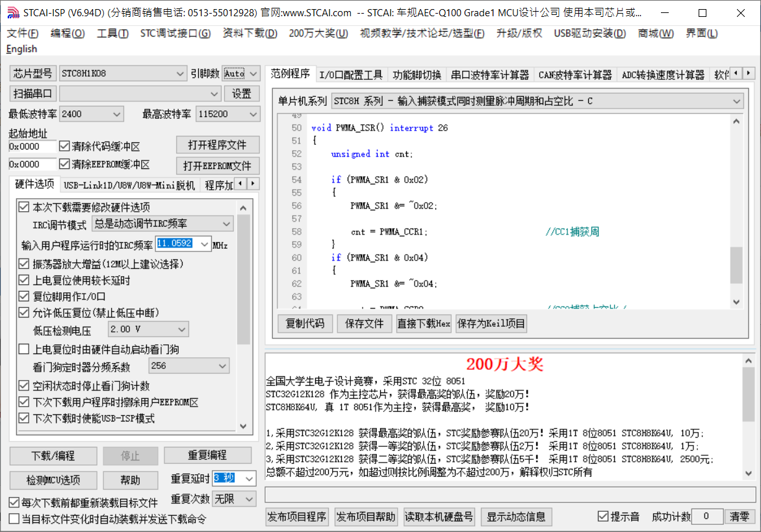Click left arrow of hardware options tab strip
This screenshot has height=532, width=761.
[240, 184]
